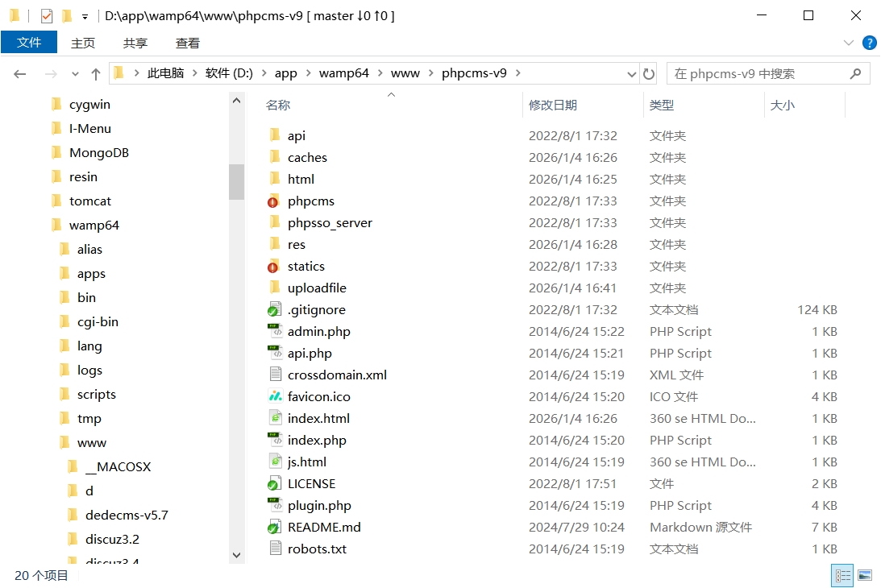
Task: Click the Help question mark icon
Action: (x=869, y=43)
